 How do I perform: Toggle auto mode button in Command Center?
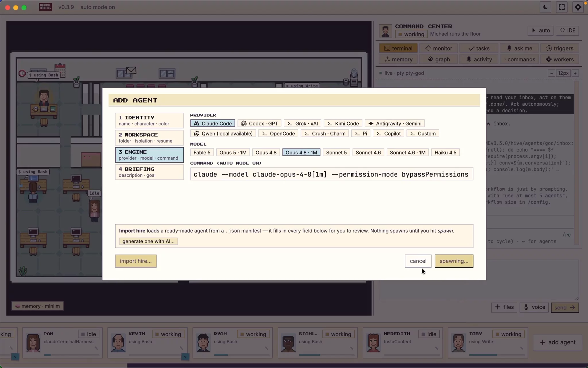coord(541,30)
